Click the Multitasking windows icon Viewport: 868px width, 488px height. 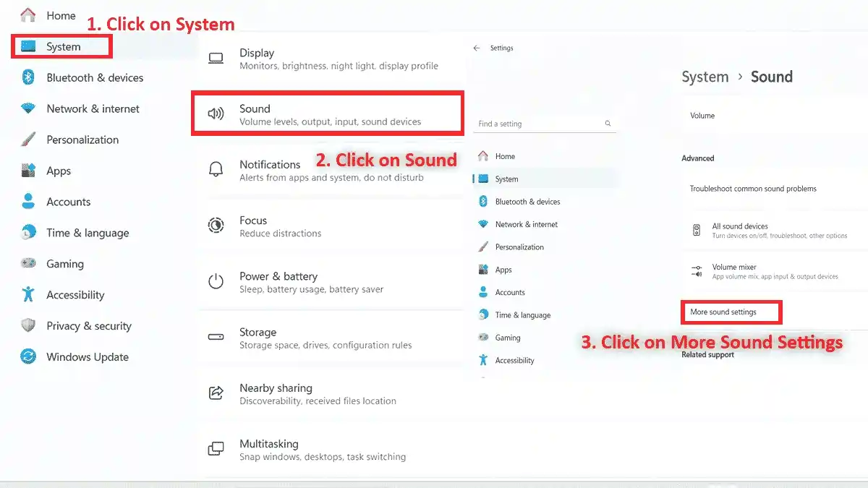click(x=216, y=449)
